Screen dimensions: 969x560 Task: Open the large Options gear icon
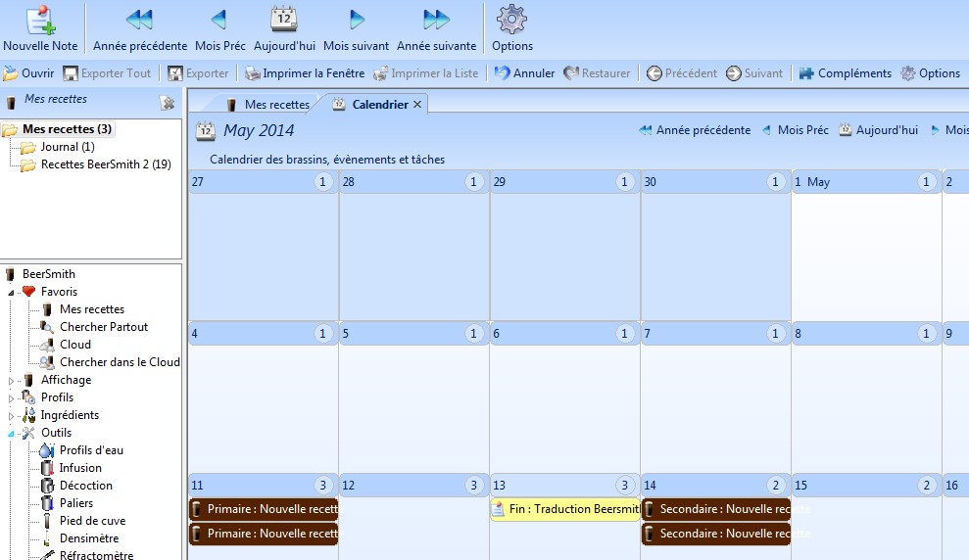[x=511, y=21]
